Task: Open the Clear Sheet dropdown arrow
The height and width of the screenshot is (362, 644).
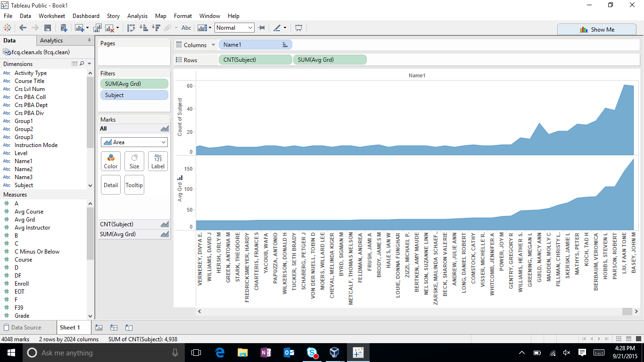Action: click(x=117, y=28)
